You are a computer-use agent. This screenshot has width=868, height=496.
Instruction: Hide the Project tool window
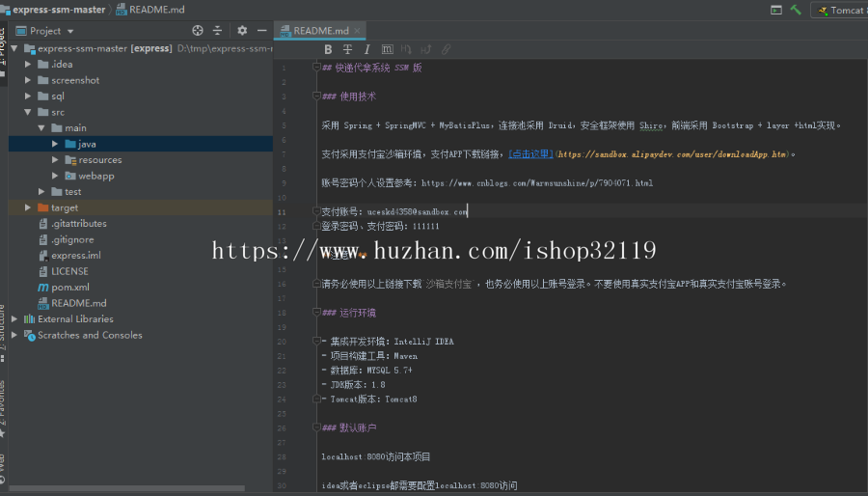[261, 31]
